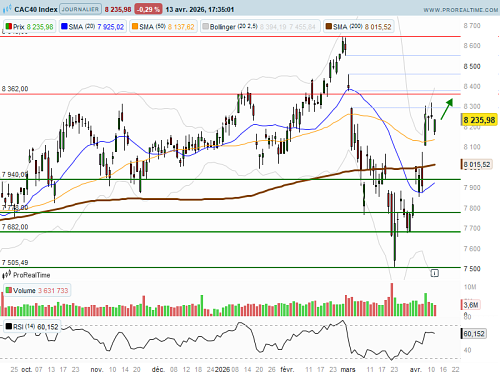Click the 8 500 price axis tick

pyautogui.click(x=472, y=66)
